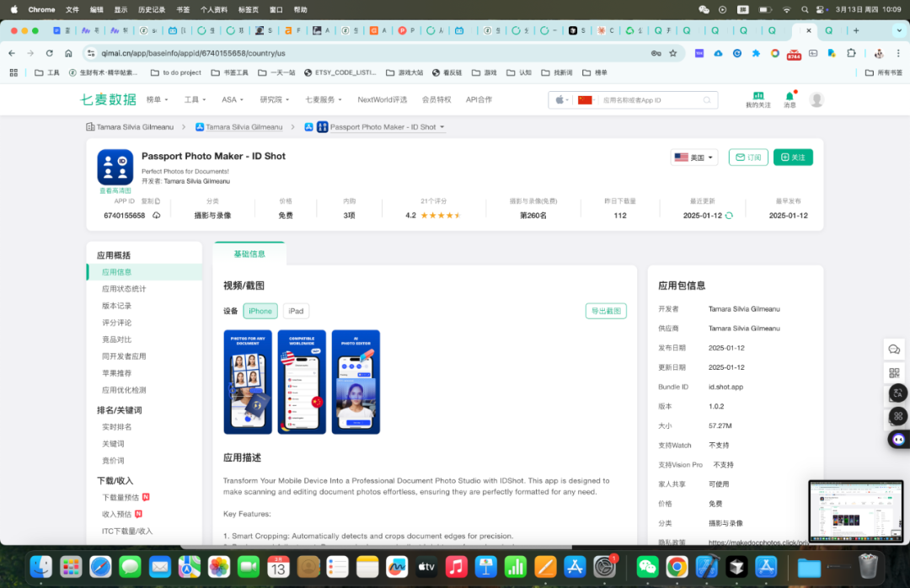
Task: Expand the 工具 menu dropdown
Action: click(x=195, y=100)
